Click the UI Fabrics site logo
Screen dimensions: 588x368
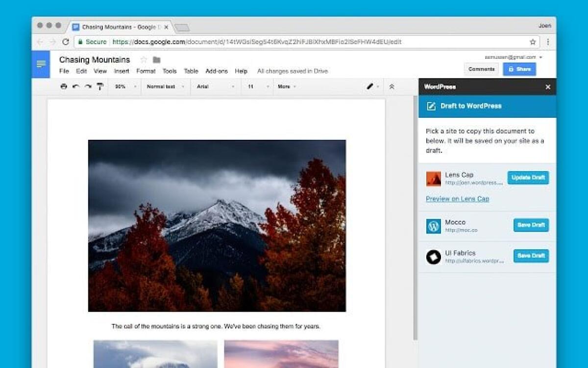point(434,256)
